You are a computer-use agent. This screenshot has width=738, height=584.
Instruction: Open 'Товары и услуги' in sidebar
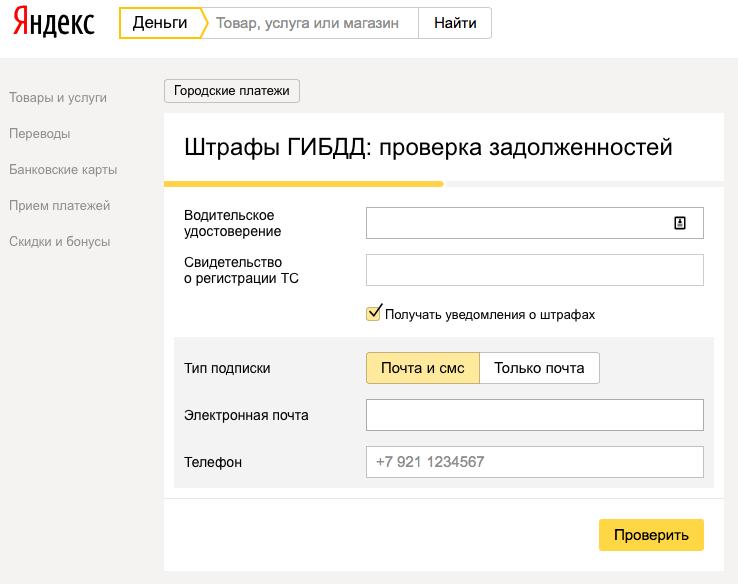(x=58, y=98)
